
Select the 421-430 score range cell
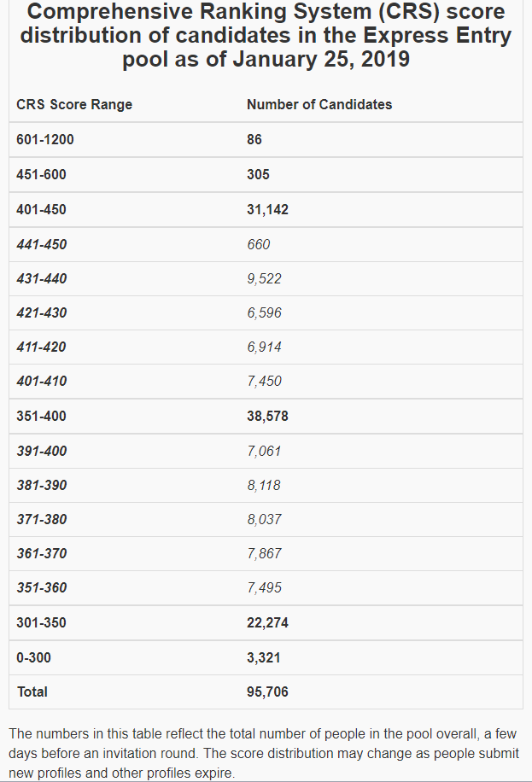[41, 312]
